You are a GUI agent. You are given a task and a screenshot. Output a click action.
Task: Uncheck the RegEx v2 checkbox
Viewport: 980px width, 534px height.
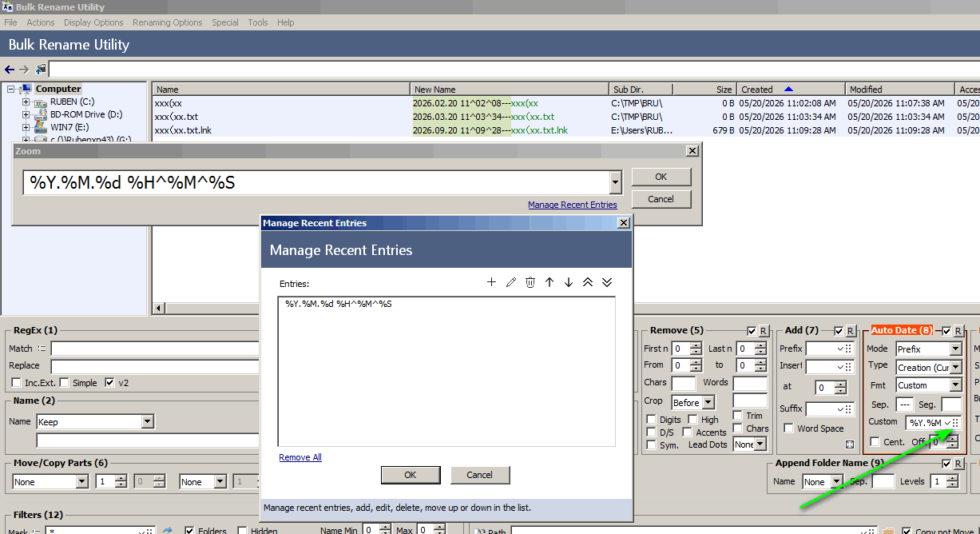point(109,383)
